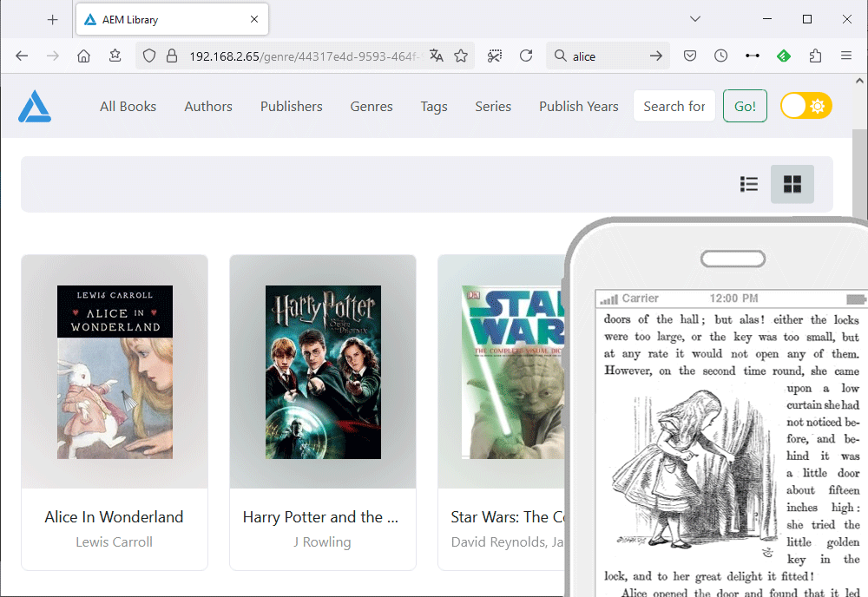Open the browser hamburger application menu
Viewport: 868px width, 597px height.
(x=845, y=56)
